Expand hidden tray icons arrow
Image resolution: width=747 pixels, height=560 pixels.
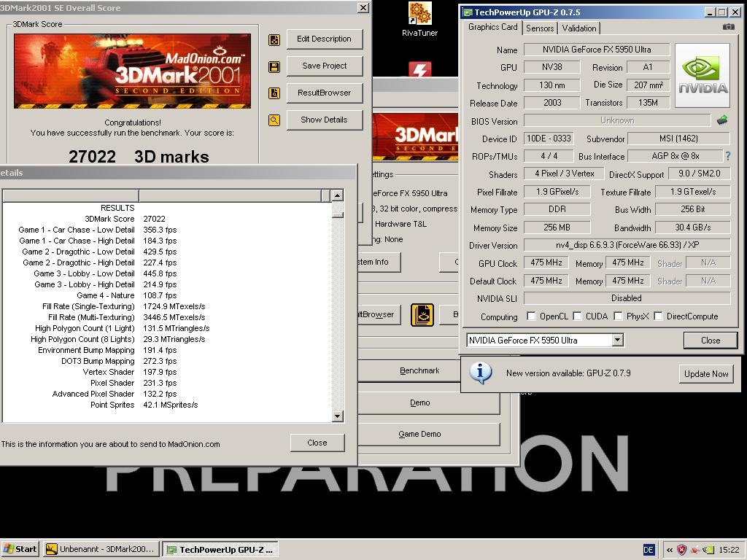(x=670, y=550)
